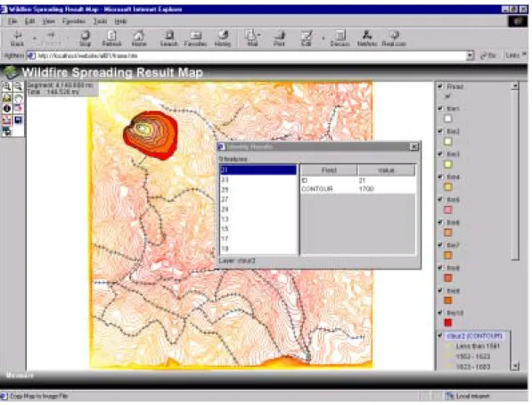Select the black Identify tool icon
Image resolution: width=532 pixels, height=405 pixels.
tap(7, 109)
